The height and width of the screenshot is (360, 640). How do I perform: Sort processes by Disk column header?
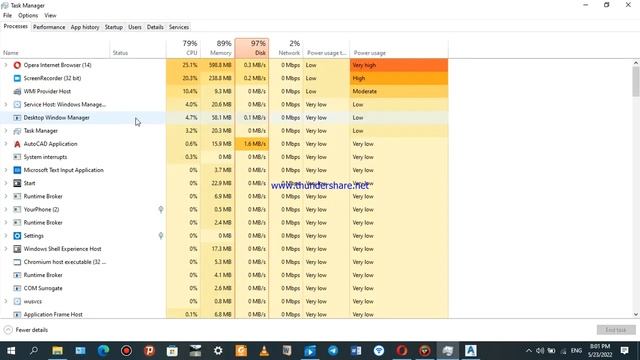click(252, 48)
